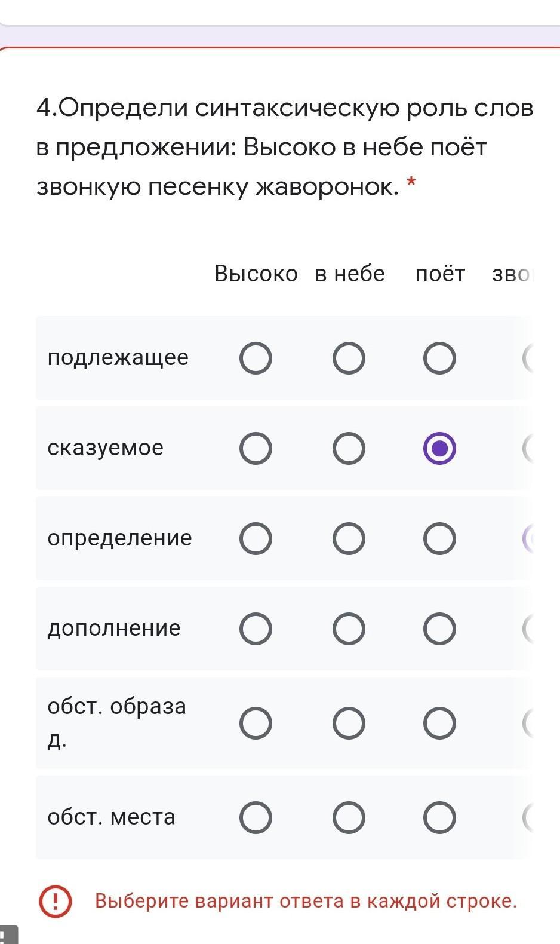
Task: Select определение for Высоко column
Action: pyautogui.click(x=256, y=539)
